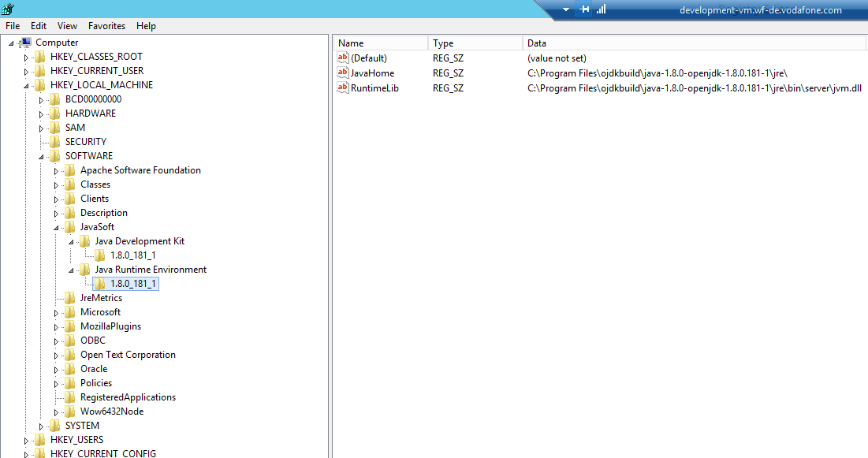868x458 pixels.
Task: Collapse the HKEY_LOCAL_MACHINE node
Action: [26, 86]
